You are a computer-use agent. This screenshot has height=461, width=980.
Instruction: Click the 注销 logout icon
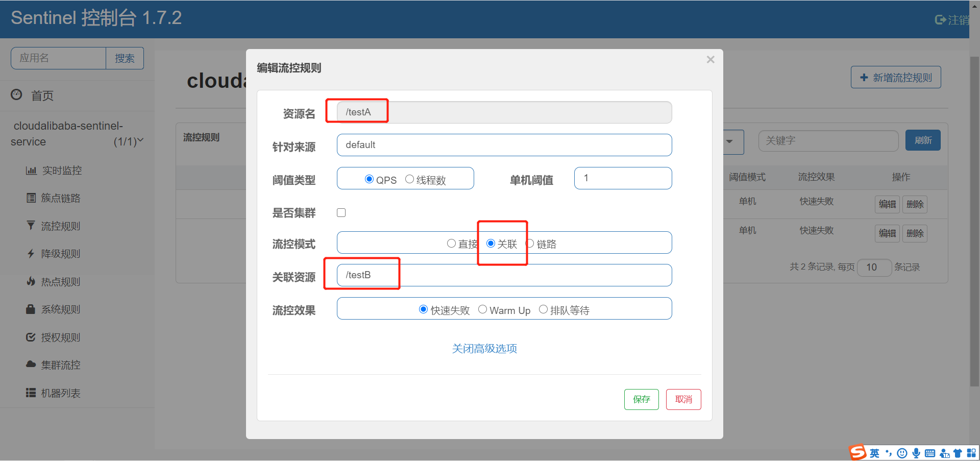[x=940, y=20]
